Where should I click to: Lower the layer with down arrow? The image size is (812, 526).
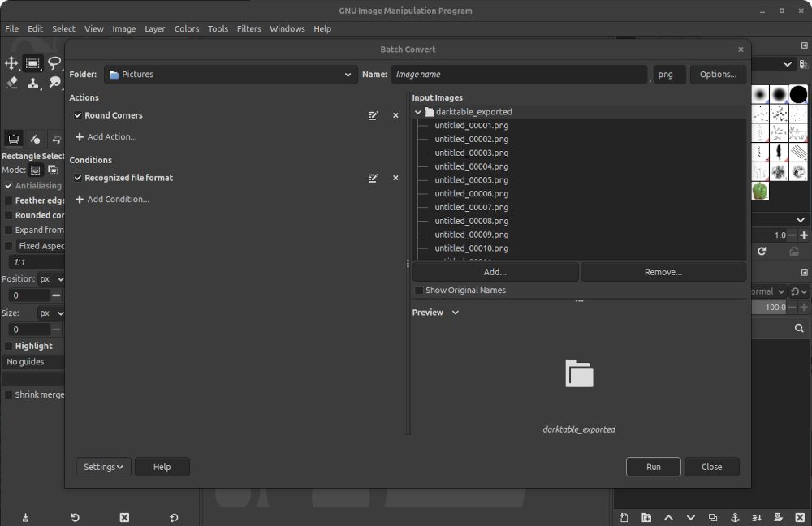click(691, 517)
